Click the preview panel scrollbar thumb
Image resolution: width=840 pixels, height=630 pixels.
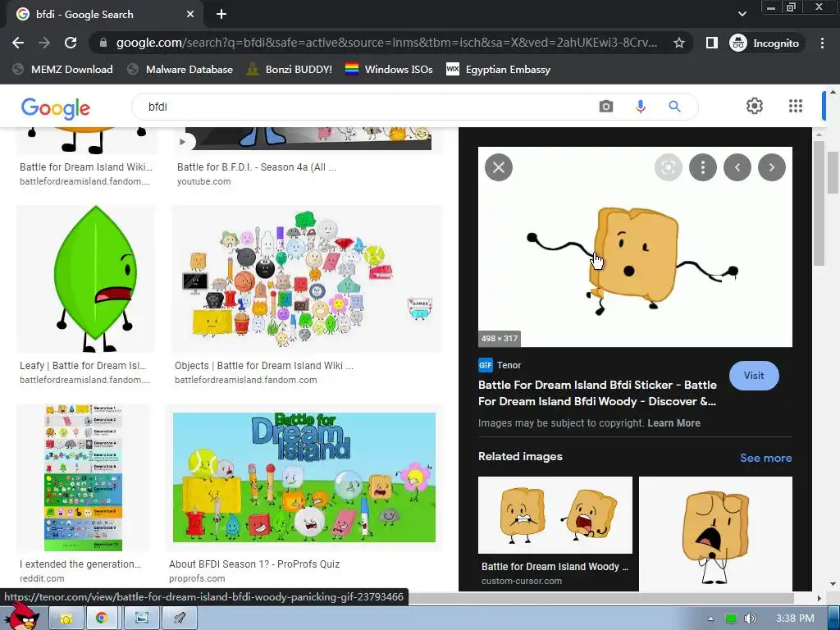[819, 203]
